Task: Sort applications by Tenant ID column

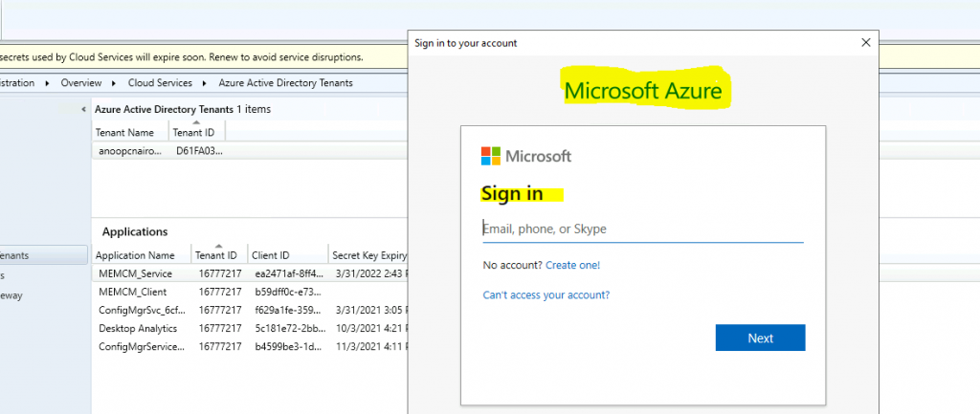Action: point(219,255)
